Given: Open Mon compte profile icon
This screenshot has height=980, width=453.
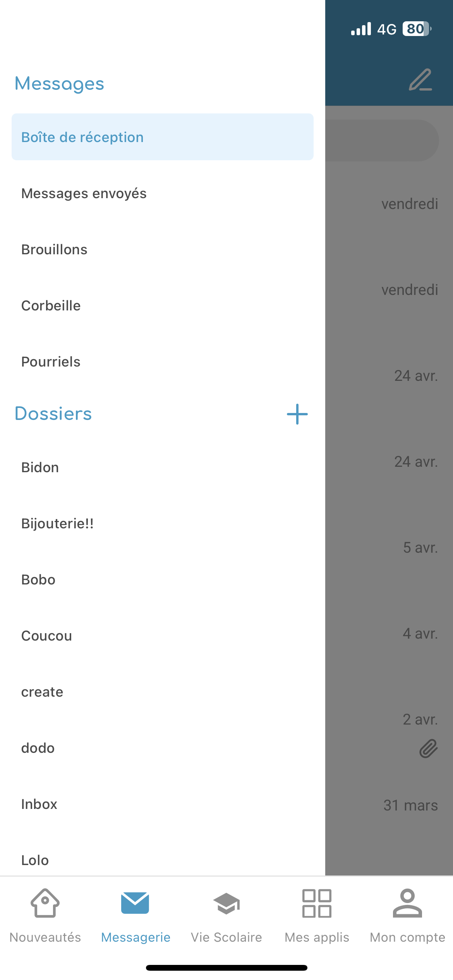Looking at the screenshot, I should click(x=407, y=903).
